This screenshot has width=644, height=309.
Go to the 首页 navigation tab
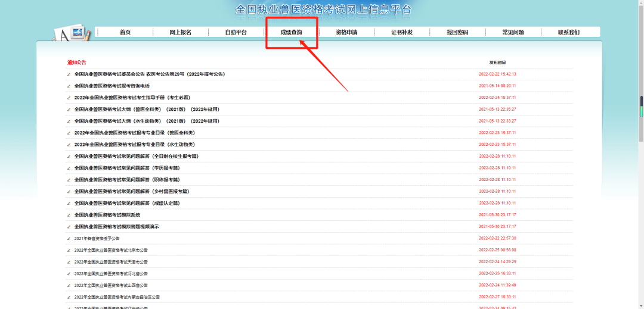pyautogui.click(x=125, y=32)
